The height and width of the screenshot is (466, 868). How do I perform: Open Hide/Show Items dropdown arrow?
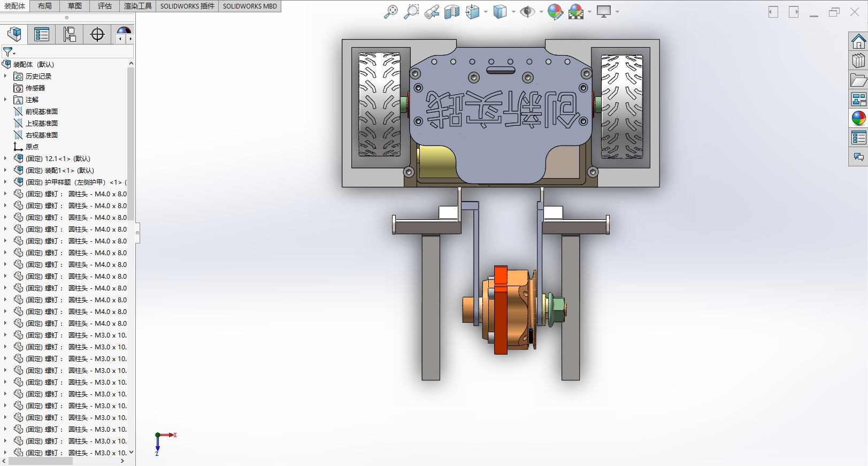(541, 12)
